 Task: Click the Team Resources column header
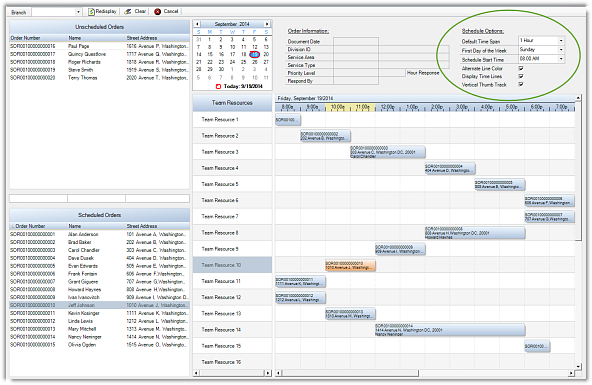point(232,103)
